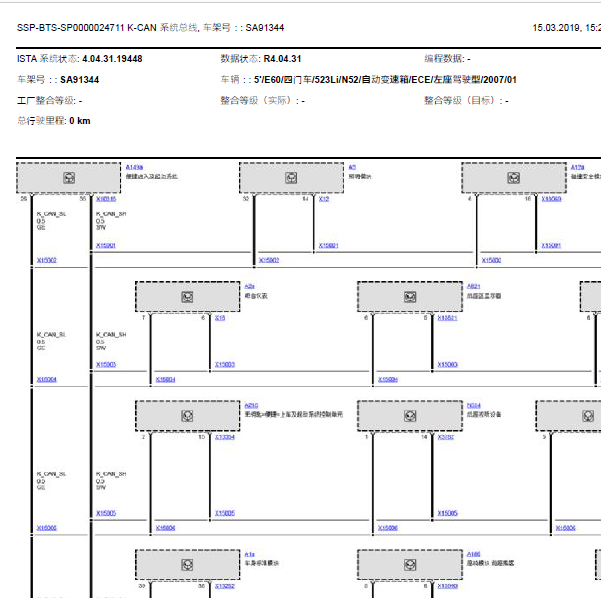Viewport: 601px width, 598px height.
Task: Open X15001 link under A3 pin 14
Action: pyautogui.click(x=328, y=245)
